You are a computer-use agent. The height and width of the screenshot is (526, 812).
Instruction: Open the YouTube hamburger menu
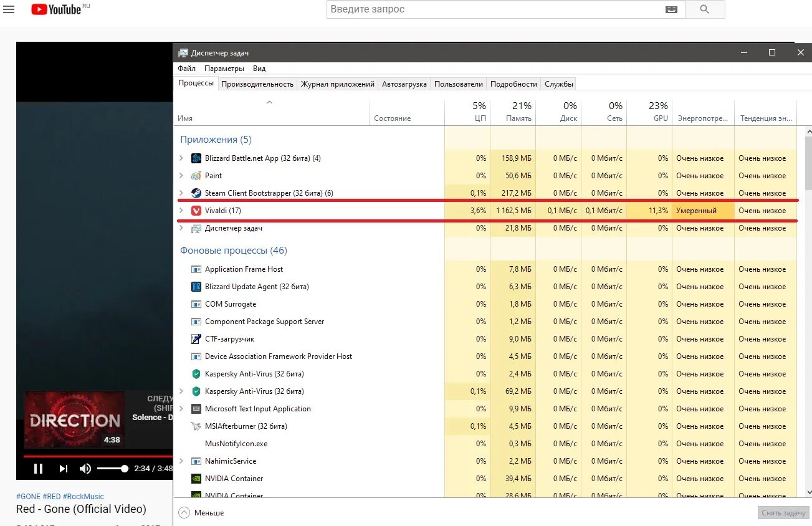coord(9,9)
